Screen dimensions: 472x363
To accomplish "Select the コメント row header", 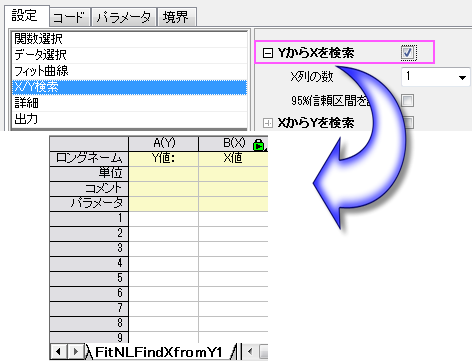I will (89, 189).
